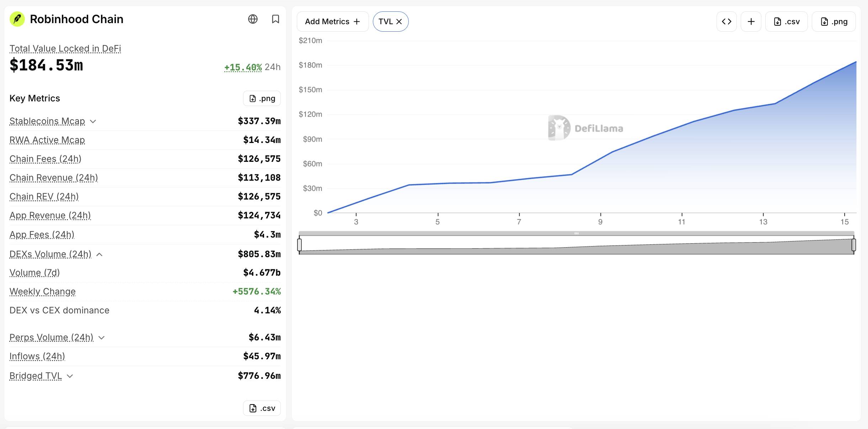
Task: Open the chart embed code icon
Action: pos(727,22)
